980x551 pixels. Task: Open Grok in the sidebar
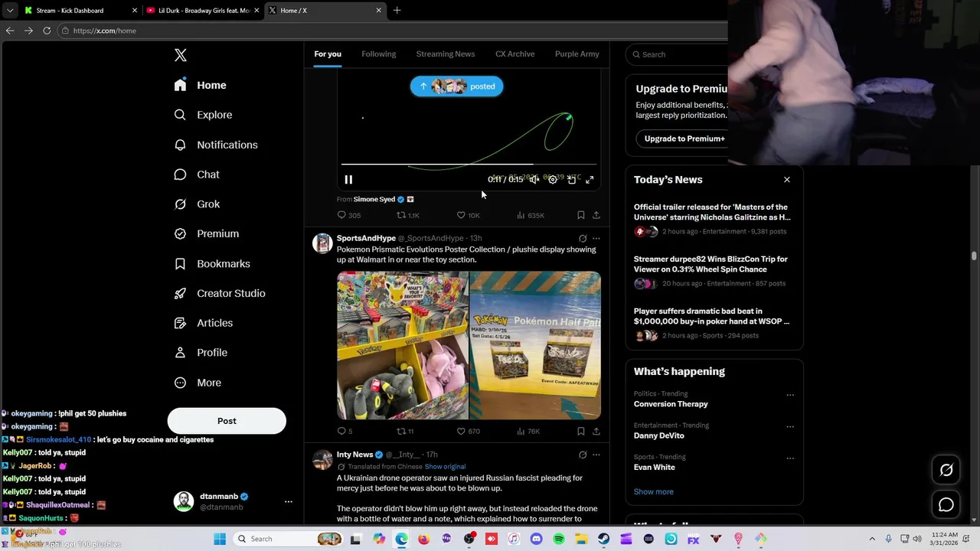pos(197,204)
